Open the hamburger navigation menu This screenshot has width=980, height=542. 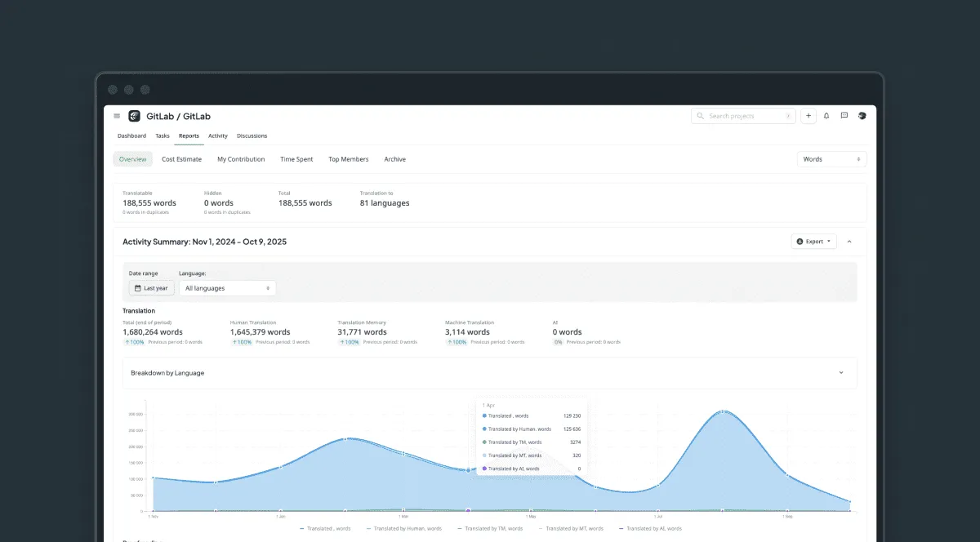(x=117, y=116)
